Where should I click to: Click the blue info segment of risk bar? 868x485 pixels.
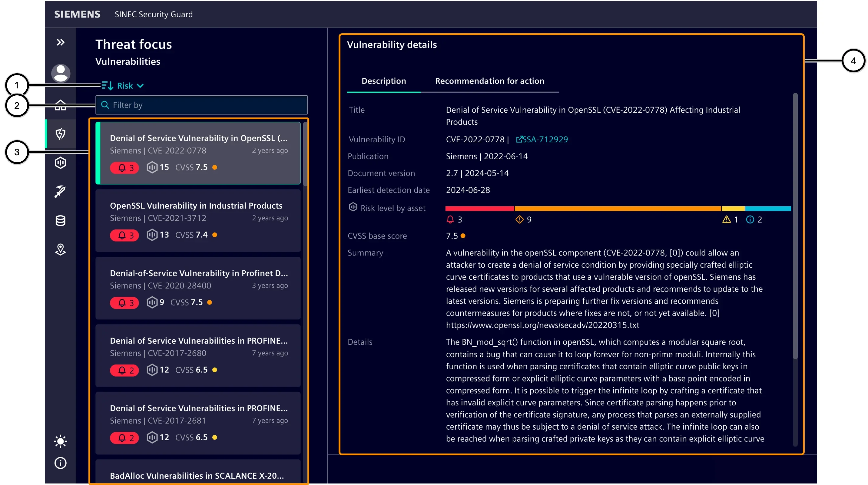tap(768, 209)
